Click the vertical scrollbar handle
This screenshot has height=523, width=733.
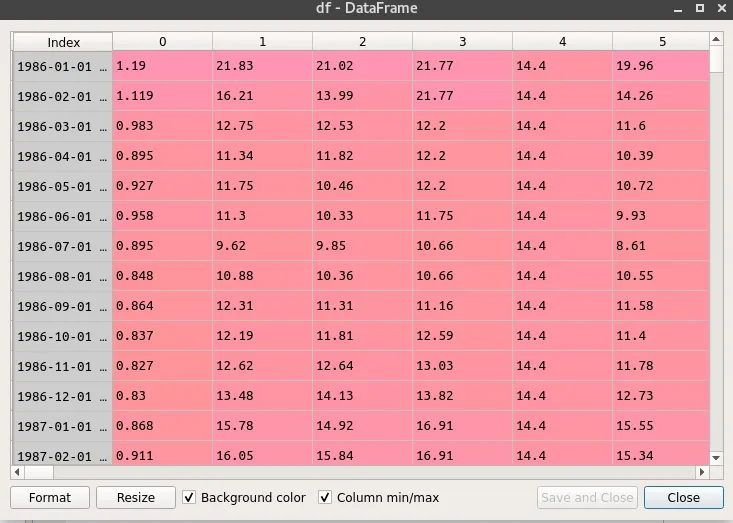(x=716, y=59)
